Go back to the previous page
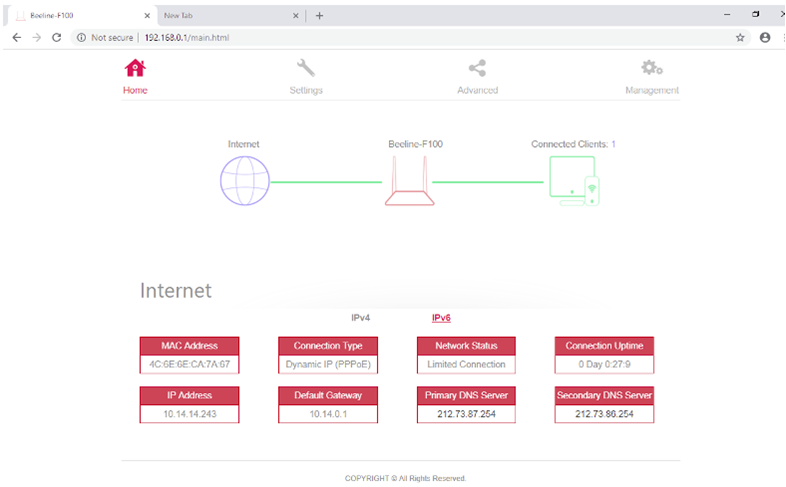Viewport: 786px width, 487px height. click(x=16, y=37)
